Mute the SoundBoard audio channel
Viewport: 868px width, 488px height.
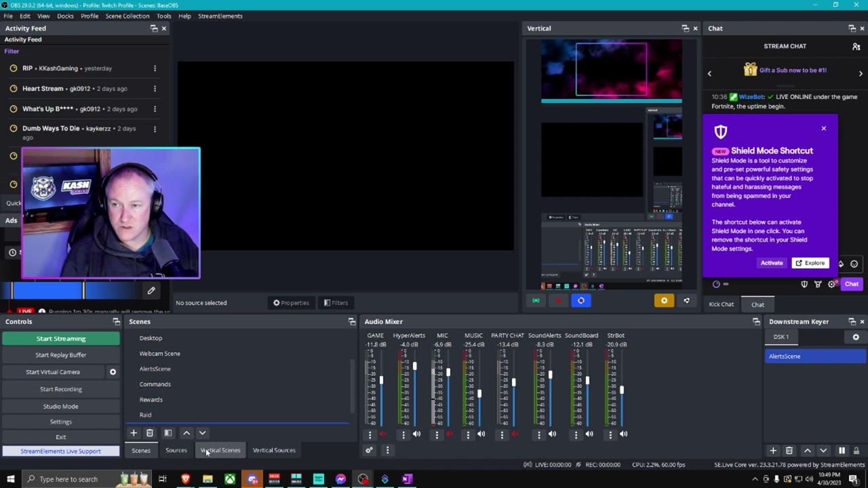[589, 434]
